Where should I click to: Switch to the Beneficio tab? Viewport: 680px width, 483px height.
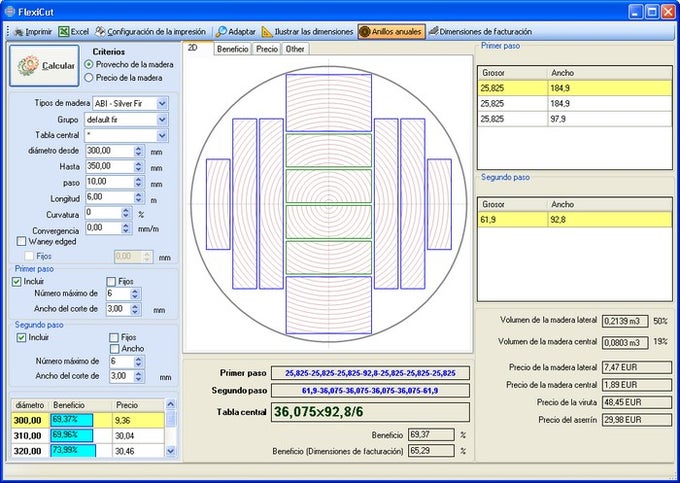(233, 49)
